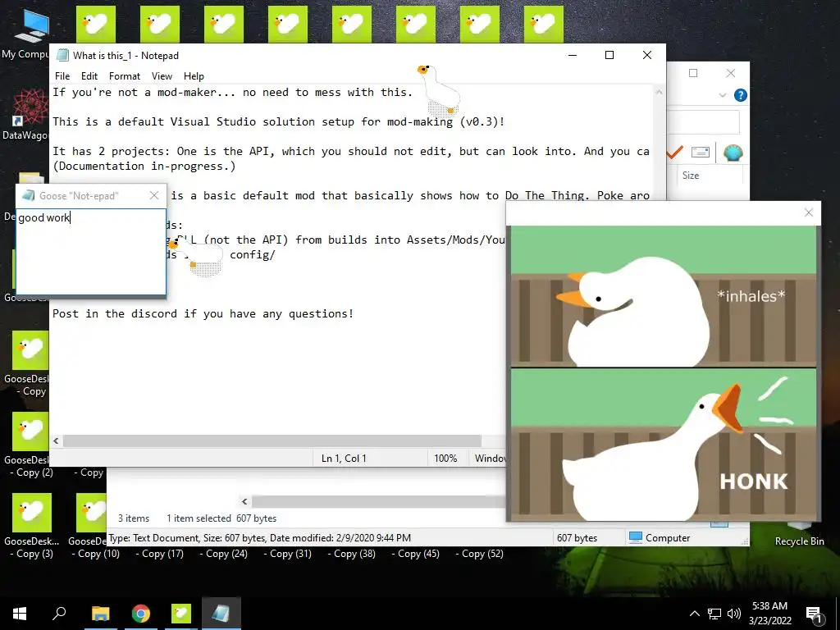Close the Goose "Not-epad" window
Viewport: 840px width, 630px height.
(154, 195)
